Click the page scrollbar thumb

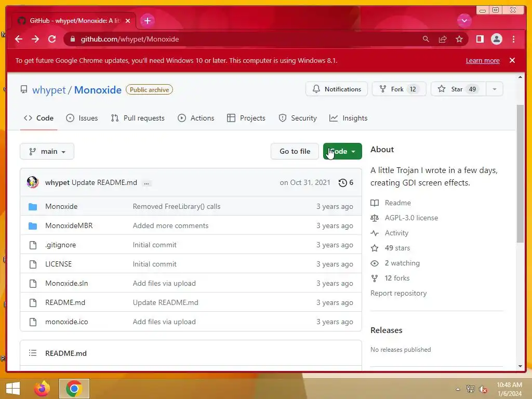pos(520,174)
